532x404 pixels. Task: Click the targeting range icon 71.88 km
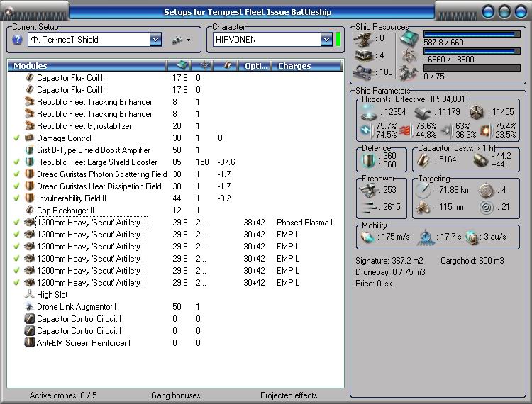423,190
